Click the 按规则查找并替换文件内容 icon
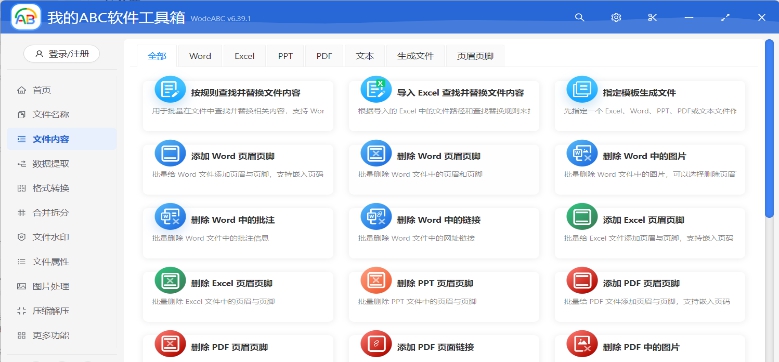 pos(170,90)
